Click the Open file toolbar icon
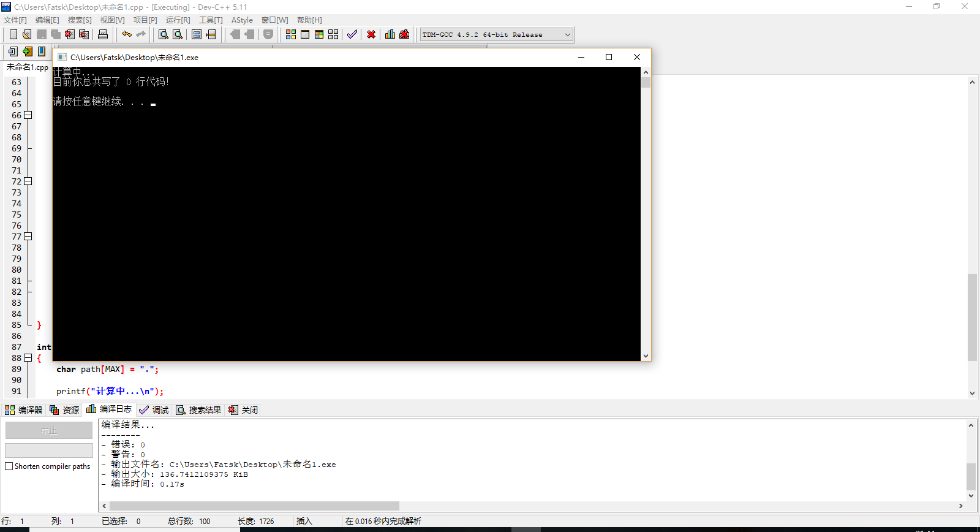 [x=27, y=34]
